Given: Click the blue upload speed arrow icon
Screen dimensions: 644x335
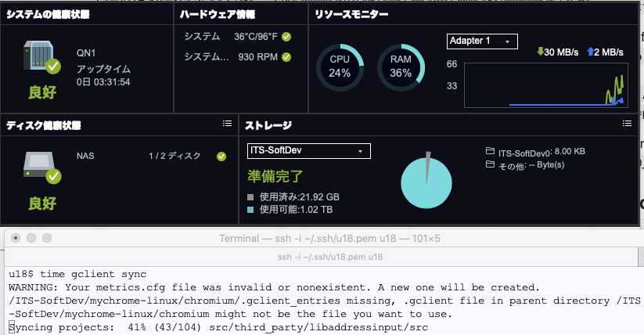Looking at the screenshot, I should point(591,52).
